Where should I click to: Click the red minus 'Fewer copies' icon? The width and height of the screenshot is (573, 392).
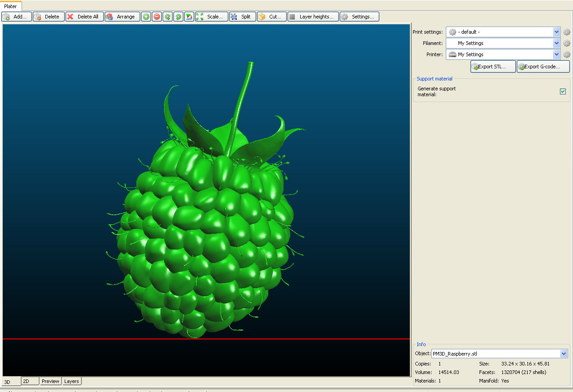[157, 17]
